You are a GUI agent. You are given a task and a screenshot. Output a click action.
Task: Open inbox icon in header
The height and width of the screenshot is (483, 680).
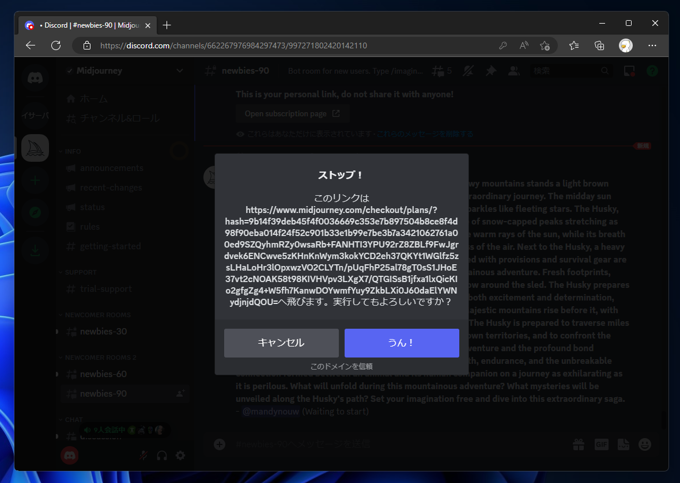tap(629, 71)
